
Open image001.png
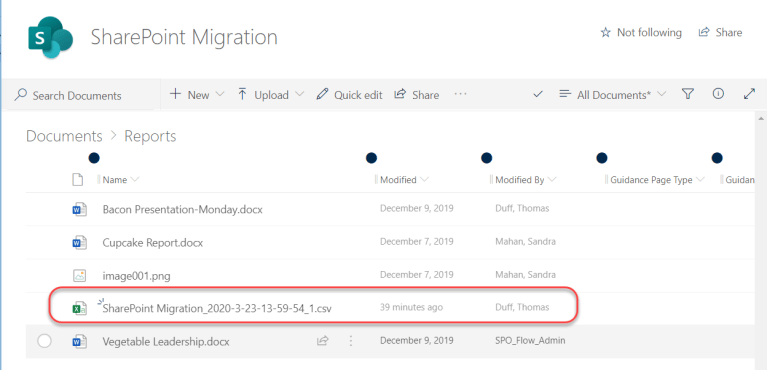[x=136, y=276]
